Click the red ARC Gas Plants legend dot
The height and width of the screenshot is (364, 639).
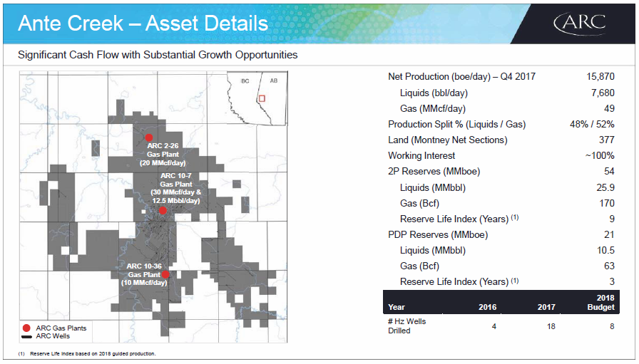tap(26, 328)
